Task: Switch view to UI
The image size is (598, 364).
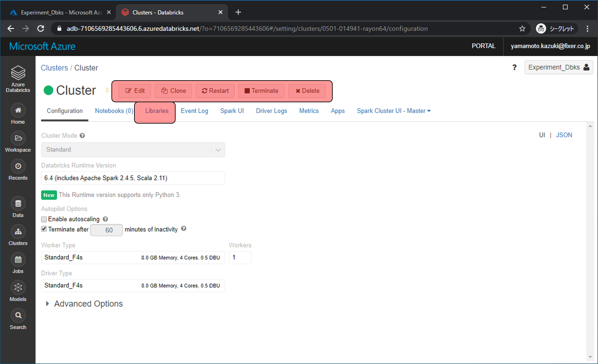Action: tap(542, 135)
